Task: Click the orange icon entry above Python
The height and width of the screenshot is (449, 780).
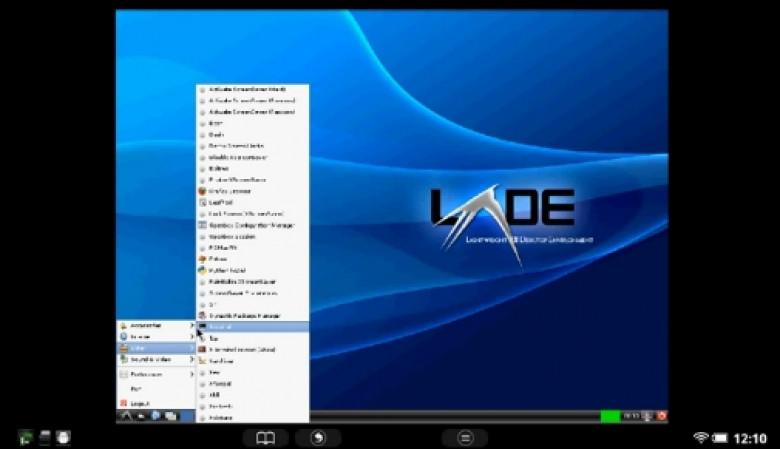Action: (x=253, y=259)
